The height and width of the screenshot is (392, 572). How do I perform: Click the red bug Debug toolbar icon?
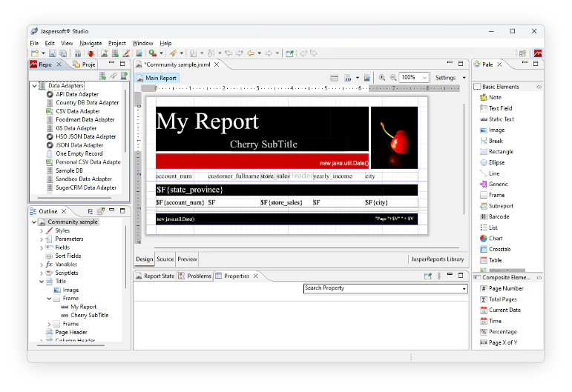click(91, 53)
